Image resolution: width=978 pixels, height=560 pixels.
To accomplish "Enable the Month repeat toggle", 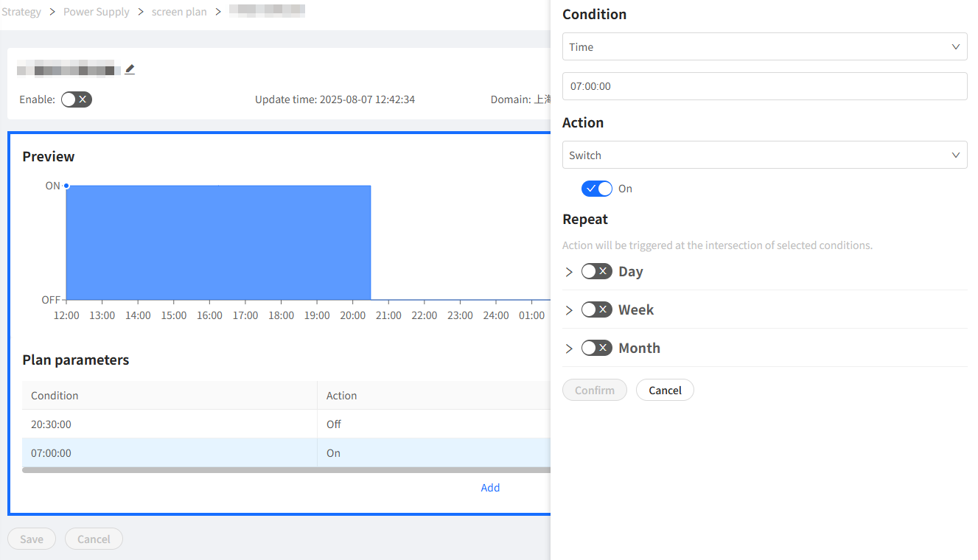I will [597, 348].
